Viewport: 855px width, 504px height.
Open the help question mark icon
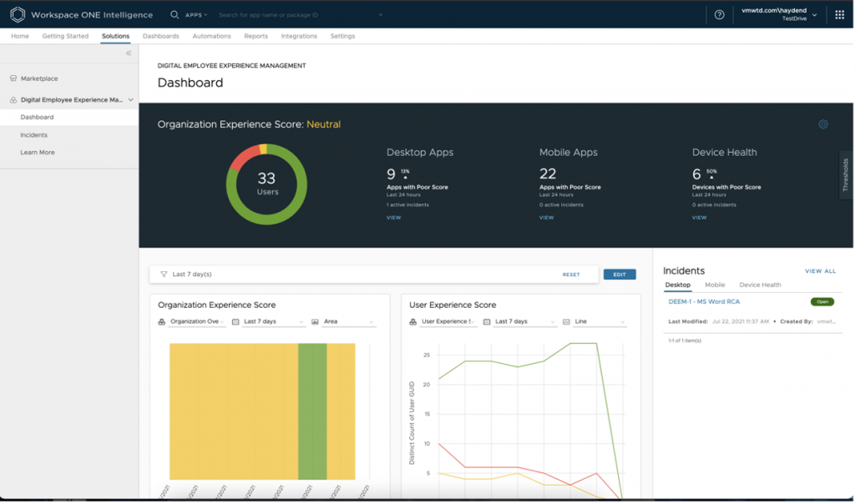tap(720, 15)
